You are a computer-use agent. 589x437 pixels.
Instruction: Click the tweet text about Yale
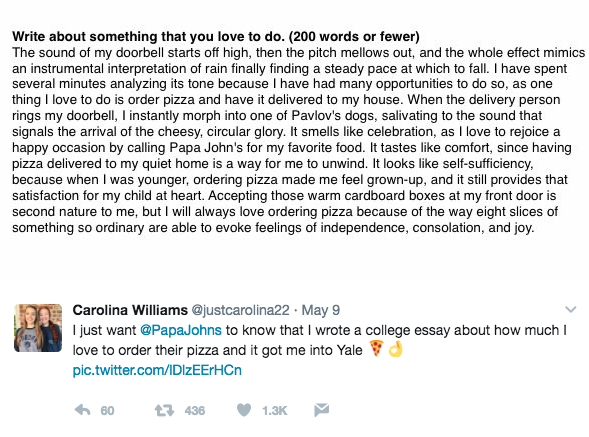pos(320,340)
